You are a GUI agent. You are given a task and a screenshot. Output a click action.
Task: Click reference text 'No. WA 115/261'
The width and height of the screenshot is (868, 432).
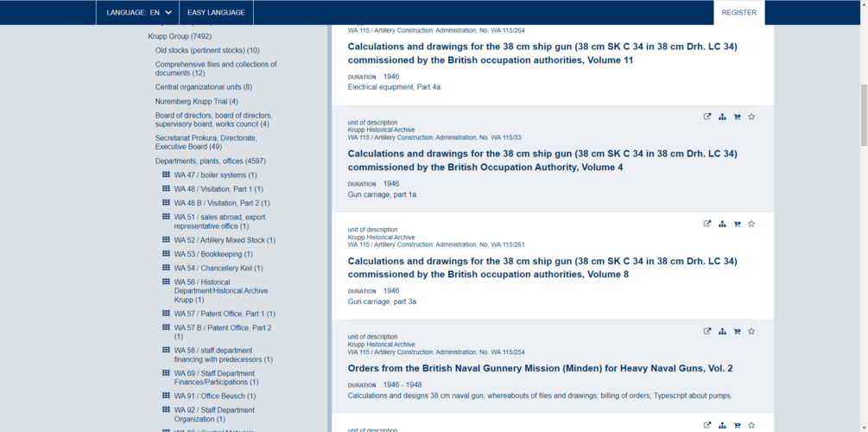(x=502, y=245)
